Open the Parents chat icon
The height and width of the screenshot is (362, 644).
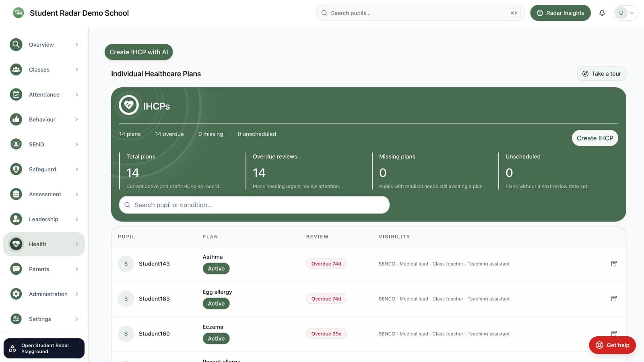[x=16, y=269]
